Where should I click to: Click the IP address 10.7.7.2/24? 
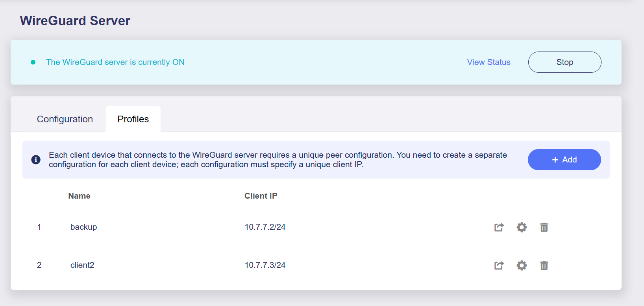265,227
